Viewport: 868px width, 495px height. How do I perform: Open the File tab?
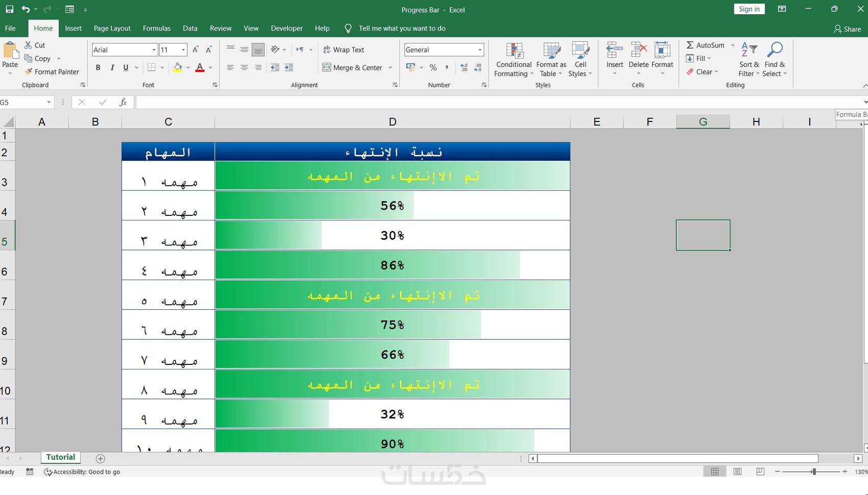[x=10, y=28]
